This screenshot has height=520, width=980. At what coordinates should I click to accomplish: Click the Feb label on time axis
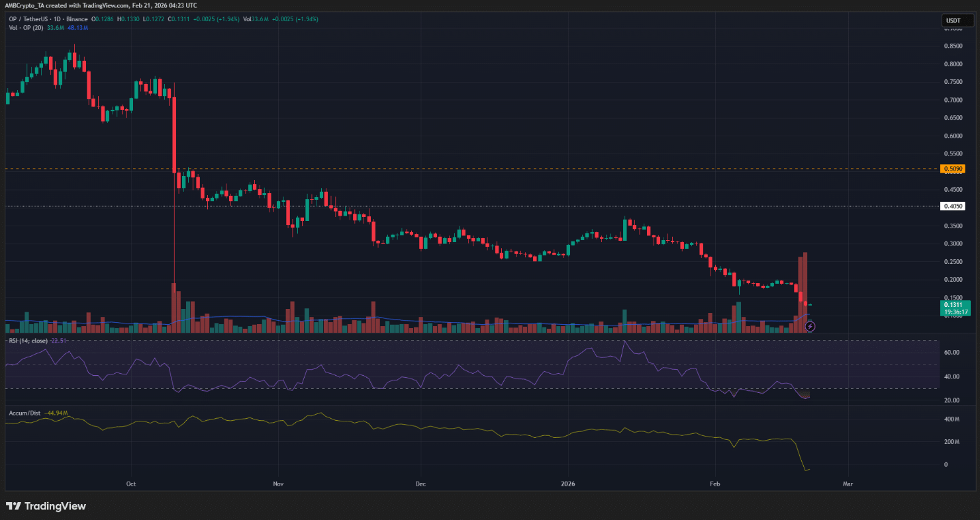714,484
